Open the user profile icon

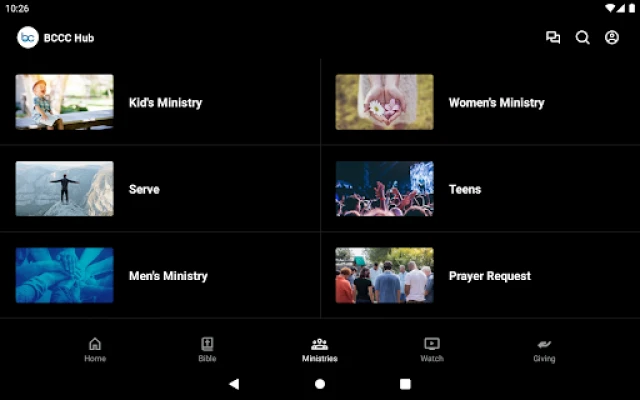612,38
